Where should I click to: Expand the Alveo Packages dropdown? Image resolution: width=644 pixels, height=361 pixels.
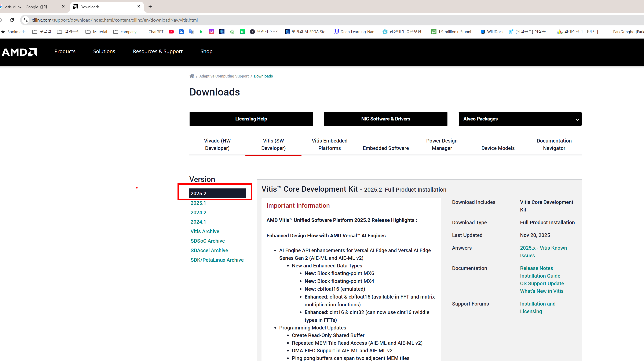pyautogui.click(x=520, y=119)
